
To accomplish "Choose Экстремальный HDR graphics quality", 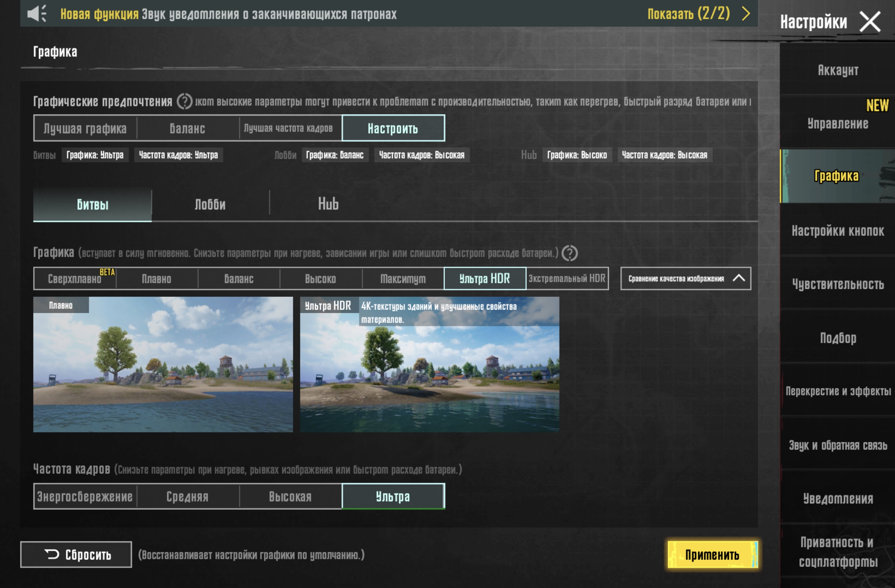I will 567,279.
